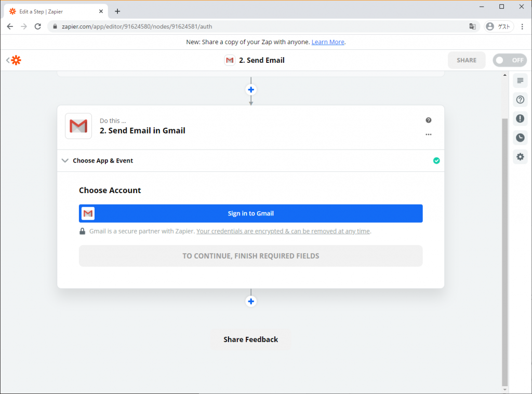Click the lock icon beside Gmail security note
This screenshot has height=394, width=532.
pyautogui.click(x=82, y=231)
